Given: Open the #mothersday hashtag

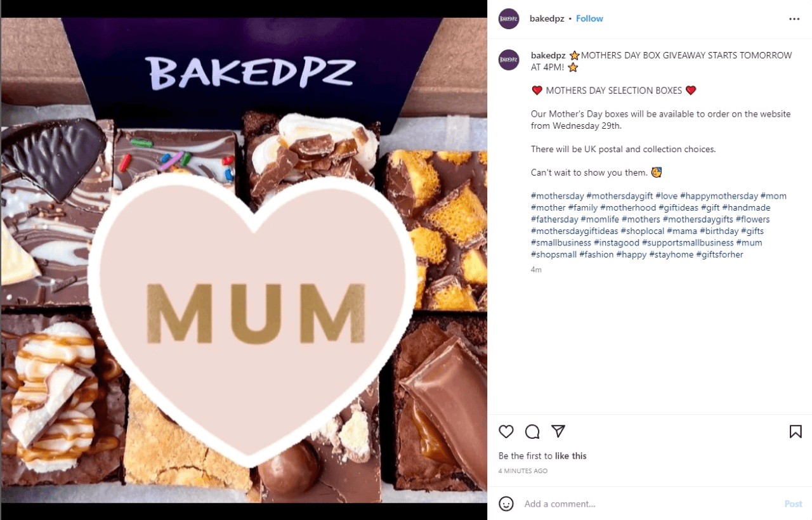Looking at the screenshot, I should (557, 196).
